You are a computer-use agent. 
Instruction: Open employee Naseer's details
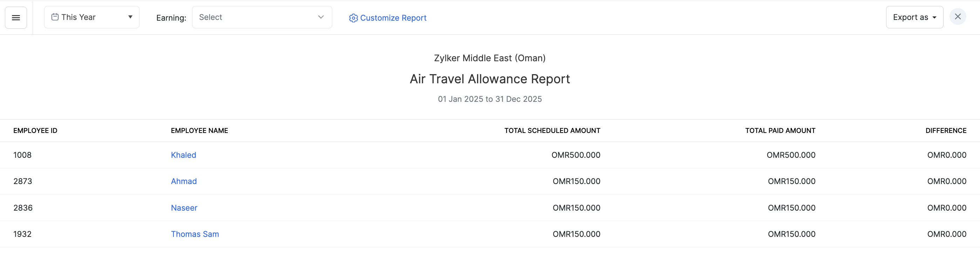184,208
